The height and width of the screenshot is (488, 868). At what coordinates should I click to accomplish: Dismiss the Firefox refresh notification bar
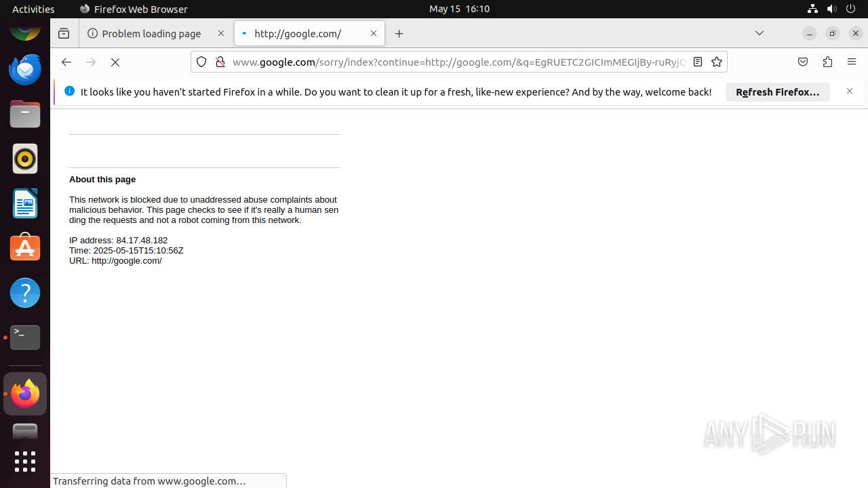point(849,91)
